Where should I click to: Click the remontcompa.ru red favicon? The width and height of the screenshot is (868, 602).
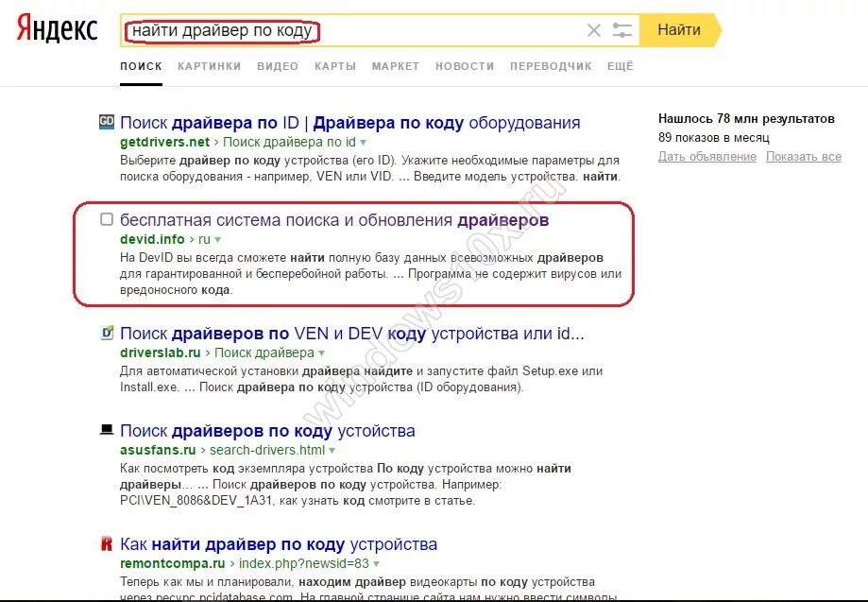[x=107, y=543]
